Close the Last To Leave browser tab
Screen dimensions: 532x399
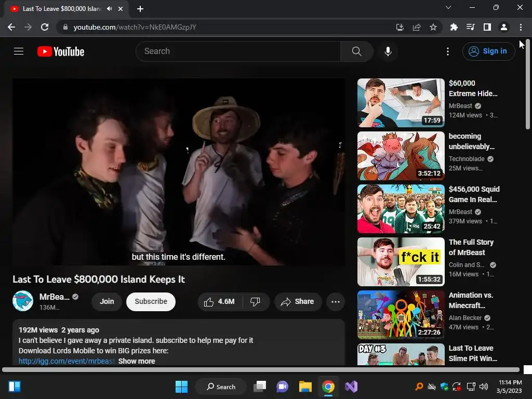point(121,9)
